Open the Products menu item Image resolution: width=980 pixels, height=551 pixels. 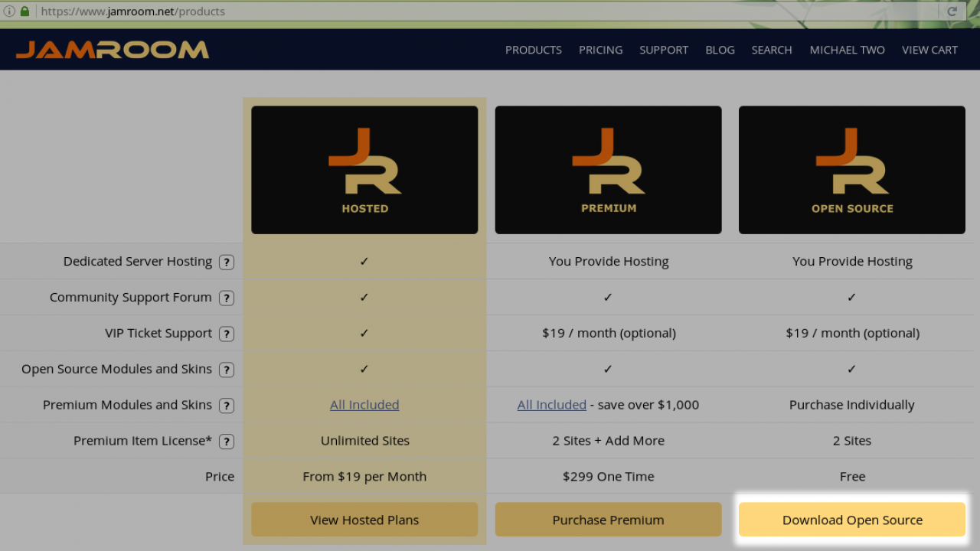tap(533, 50)
